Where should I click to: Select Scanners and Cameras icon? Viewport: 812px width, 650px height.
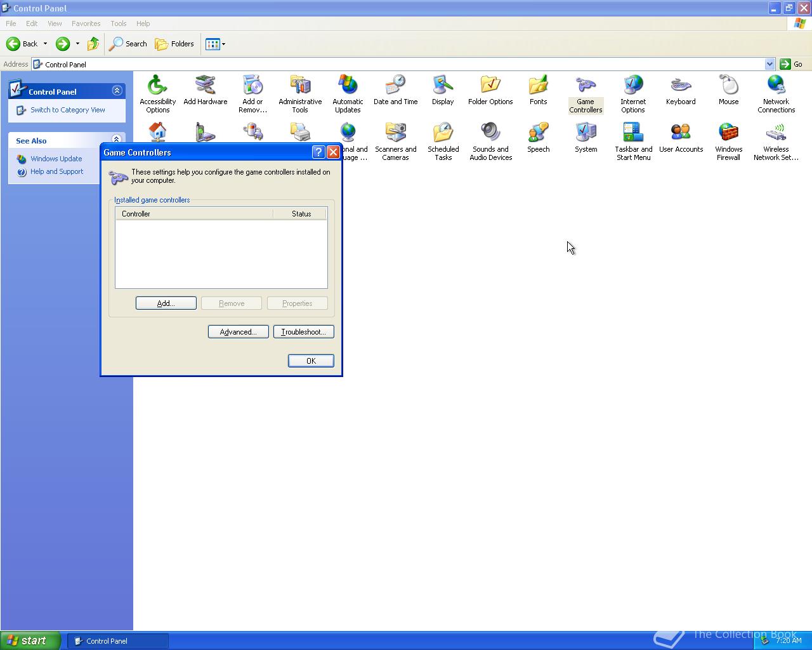click(x=395, y=141)
